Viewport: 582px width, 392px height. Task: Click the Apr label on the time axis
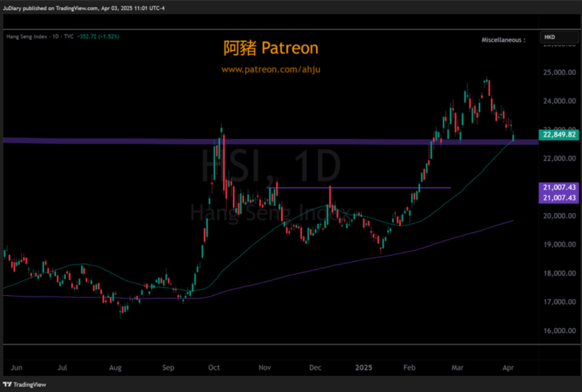pos(508,368)
